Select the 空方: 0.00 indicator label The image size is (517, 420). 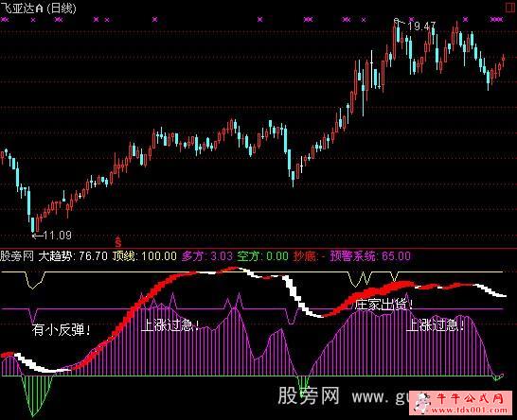(x=263, y=256)
